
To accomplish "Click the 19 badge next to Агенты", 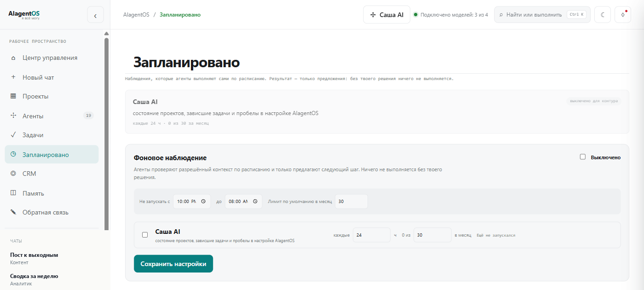I will click(x=88, y=116).
